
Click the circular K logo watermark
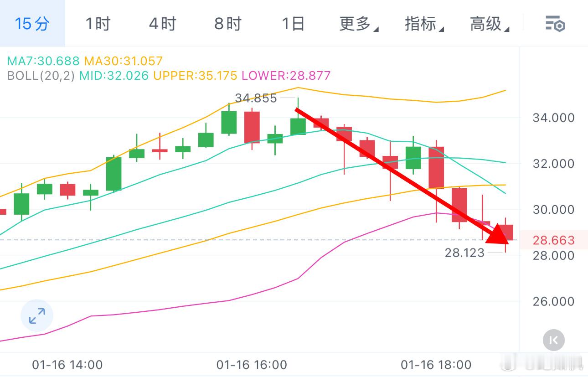click(x=553, y=340)
